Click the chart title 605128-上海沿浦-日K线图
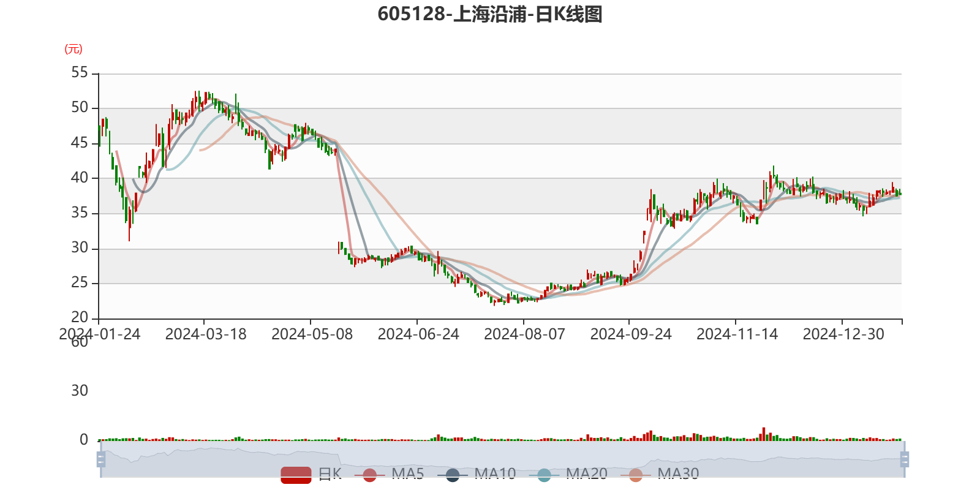This screenshot has height=490, width=980. (490, 14)
